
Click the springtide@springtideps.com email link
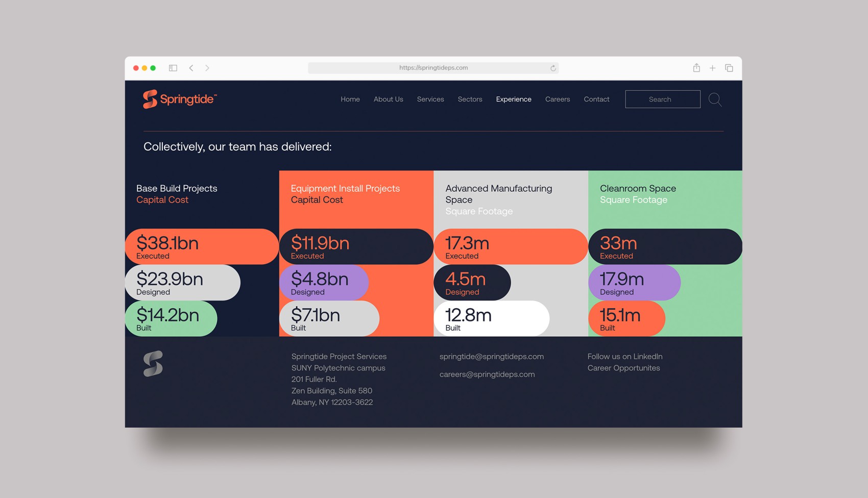pyautogui.click(x=491, y=357)
